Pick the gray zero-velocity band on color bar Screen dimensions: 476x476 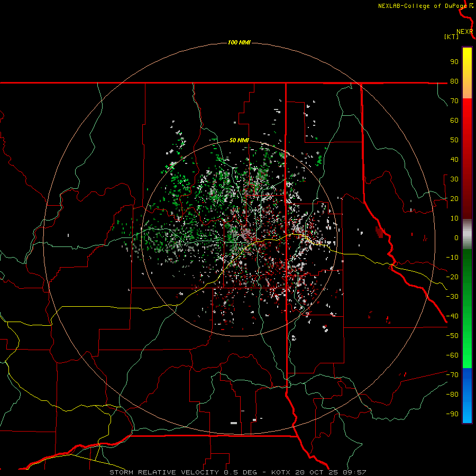(467, 234)
